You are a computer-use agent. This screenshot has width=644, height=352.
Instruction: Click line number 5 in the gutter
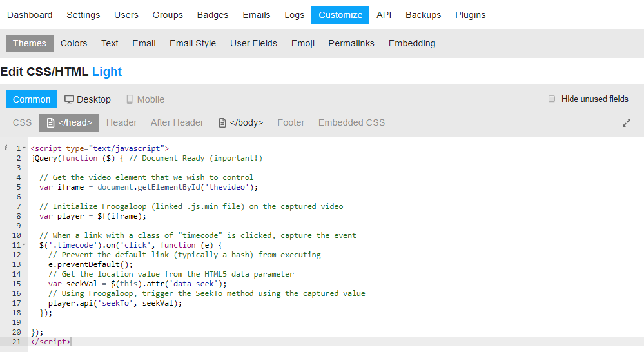tap(19, 188)
